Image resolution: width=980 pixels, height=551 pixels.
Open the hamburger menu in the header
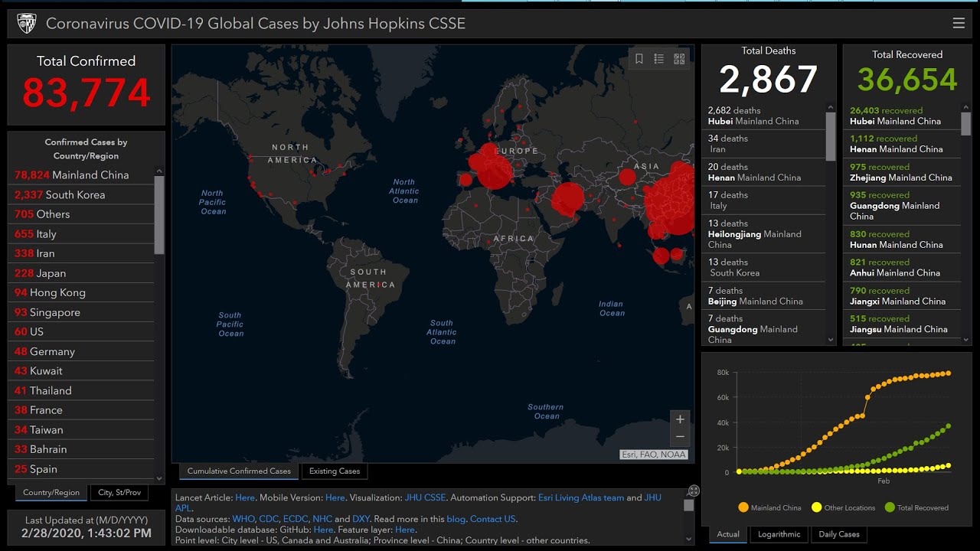959,23
